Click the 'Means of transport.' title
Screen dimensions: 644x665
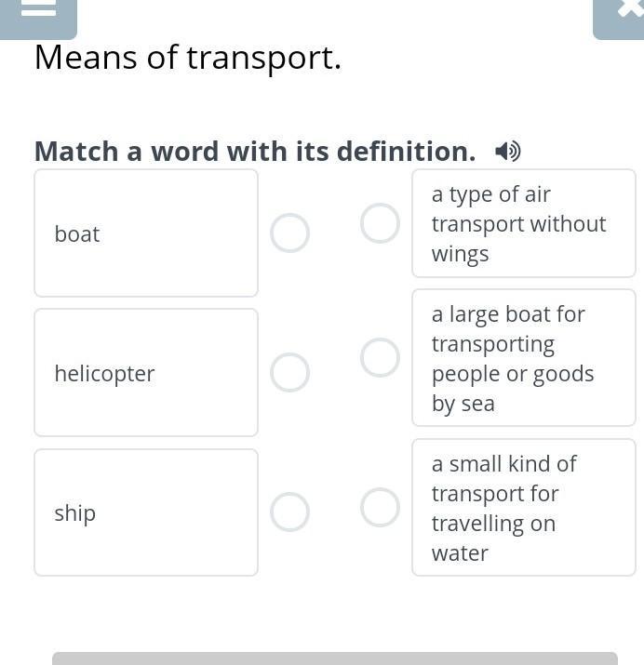pos(187,58)
